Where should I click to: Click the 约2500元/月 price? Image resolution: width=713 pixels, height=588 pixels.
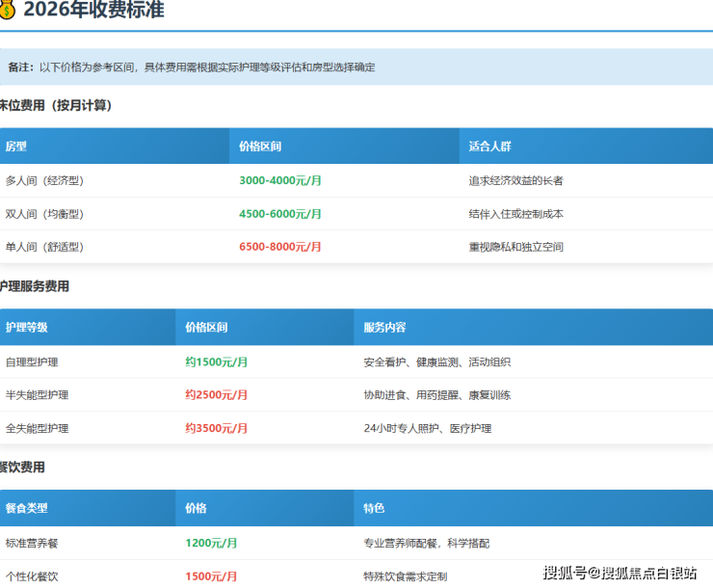coord(217,395)
